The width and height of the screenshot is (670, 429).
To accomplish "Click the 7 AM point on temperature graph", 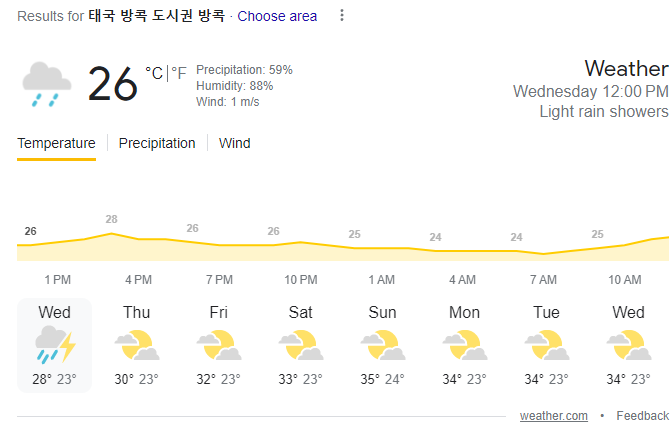I will [x=543, y=254].
